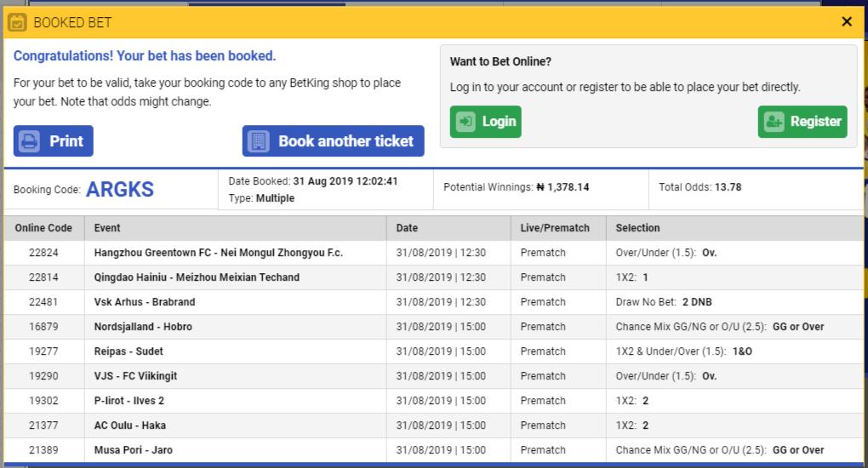Image resolution: width=868 pixels, height=468 pixels.
Task: Select the Musa Pori - Jaro event
Action: coord(134,450)
